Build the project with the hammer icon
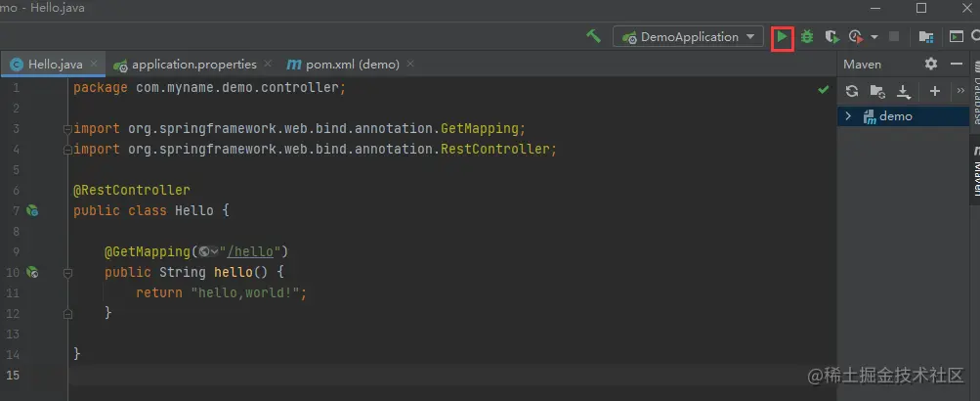980x401 pixels. [x=593, y=36]
